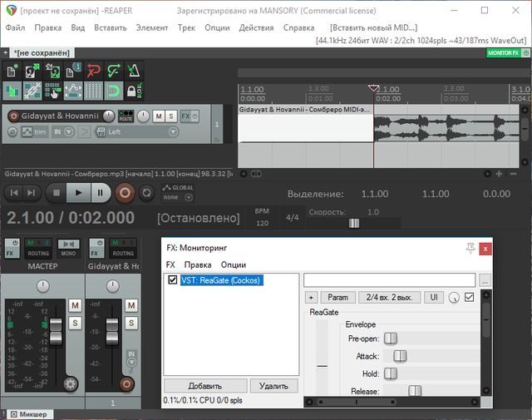532x420 pixels.
Task: Click the ReaGate Attack slider handle
Action: click(400, 356)
